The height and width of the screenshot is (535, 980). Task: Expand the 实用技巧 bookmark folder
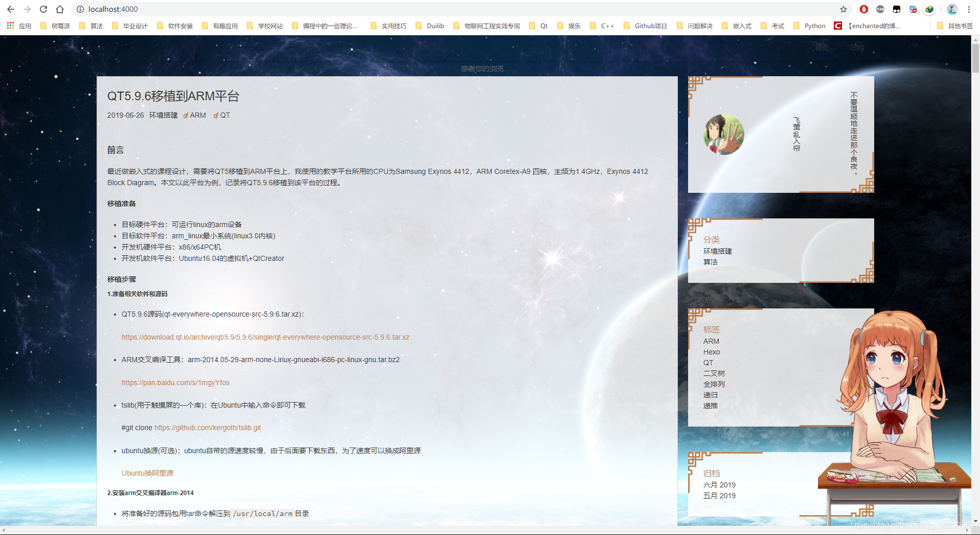click(x=394, y=26)
